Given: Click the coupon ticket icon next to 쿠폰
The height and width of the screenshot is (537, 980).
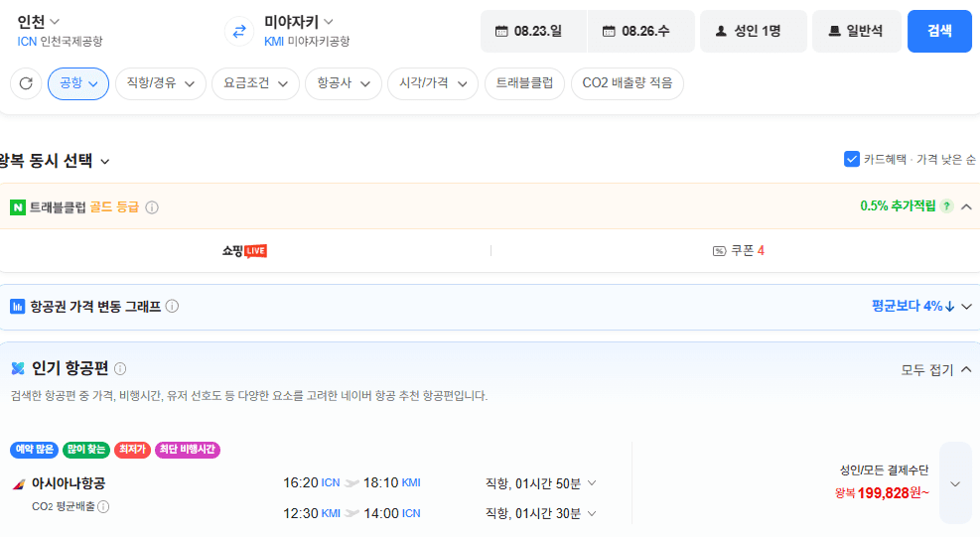Looking at the screenshot, I should (720, 251).
